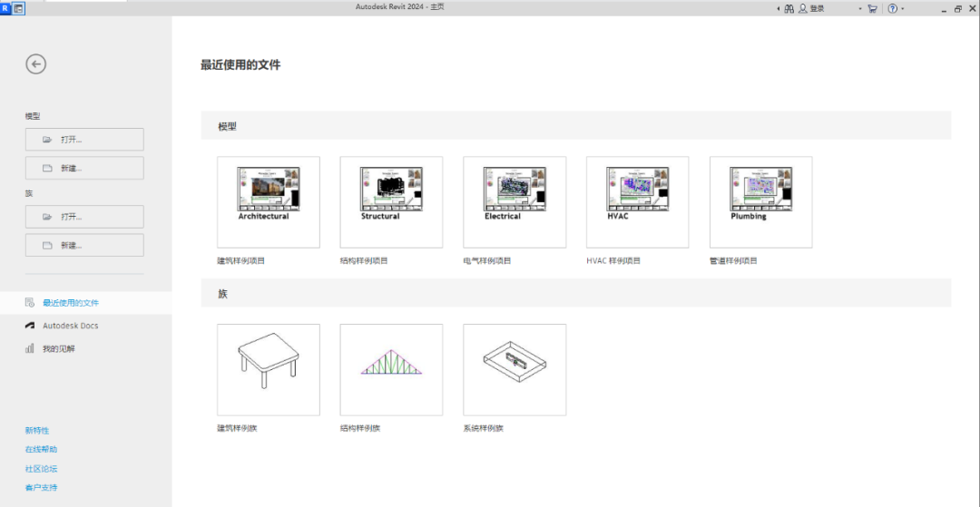Open the 新特性 link
Image resolution: width=980 pixels, height=507 pixels.
click(x=37, y=430)
